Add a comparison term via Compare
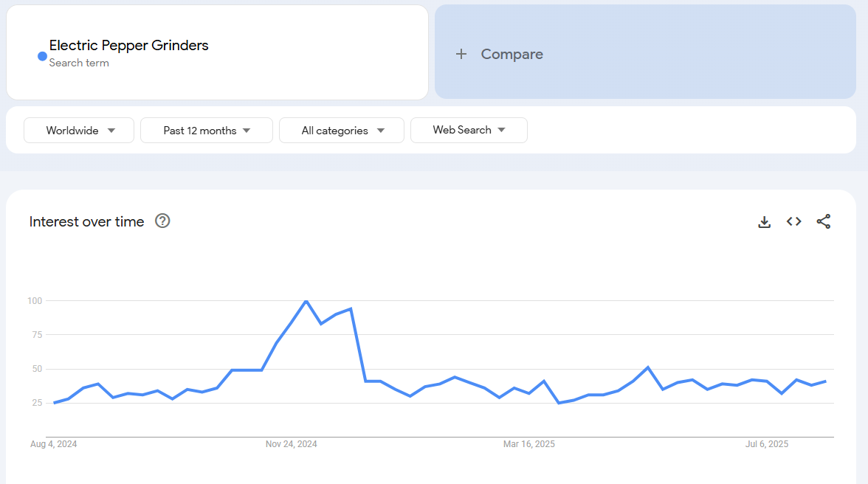This screenshot has height=484, width=868. 512,54
